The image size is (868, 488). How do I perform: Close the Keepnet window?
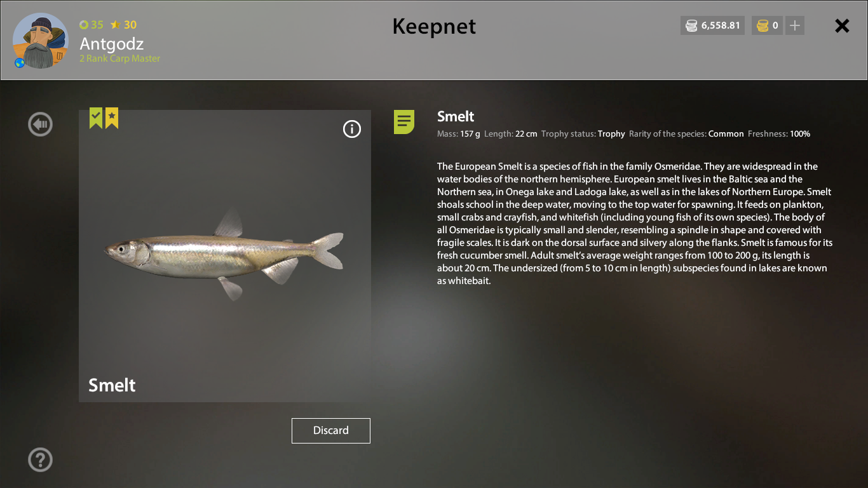coord(842,26)
